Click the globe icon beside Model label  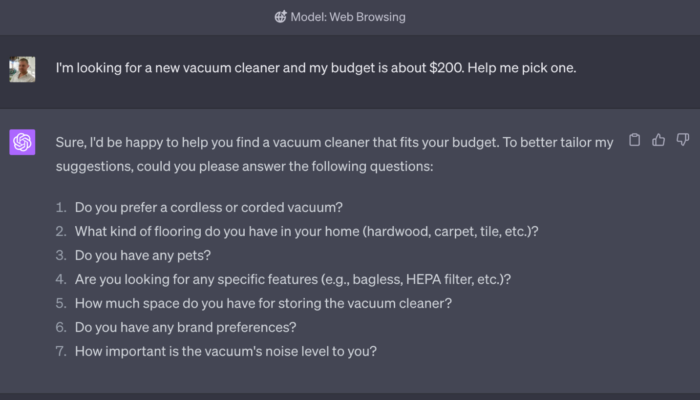pyautogui.click(x=280, y=17)
